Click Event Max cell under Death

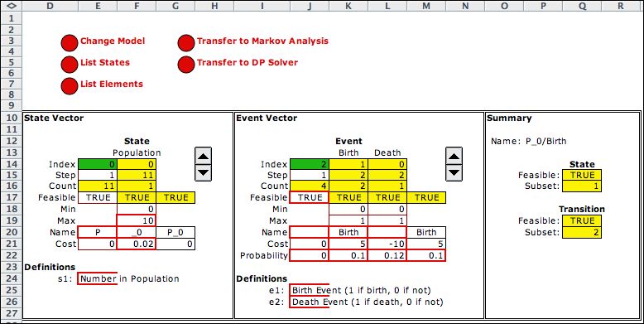point(387,220)
